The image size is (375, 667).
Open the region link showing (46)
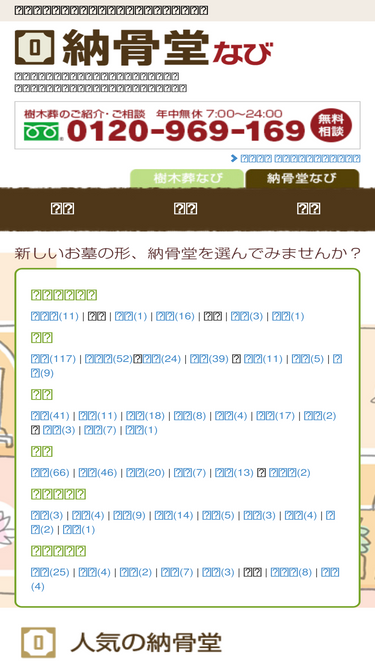tap(97, 473)
